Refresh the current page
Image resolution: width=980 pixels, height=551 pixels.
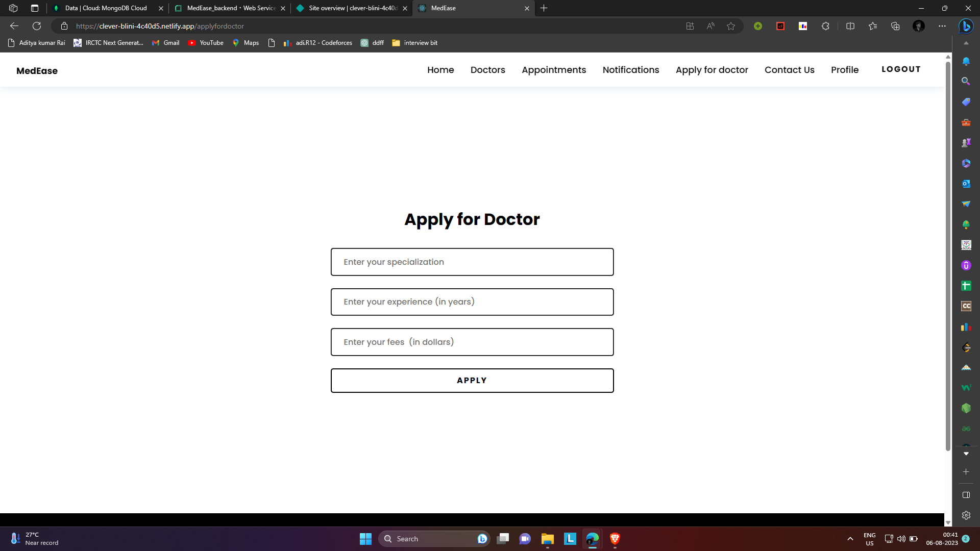tap(37, 26)
